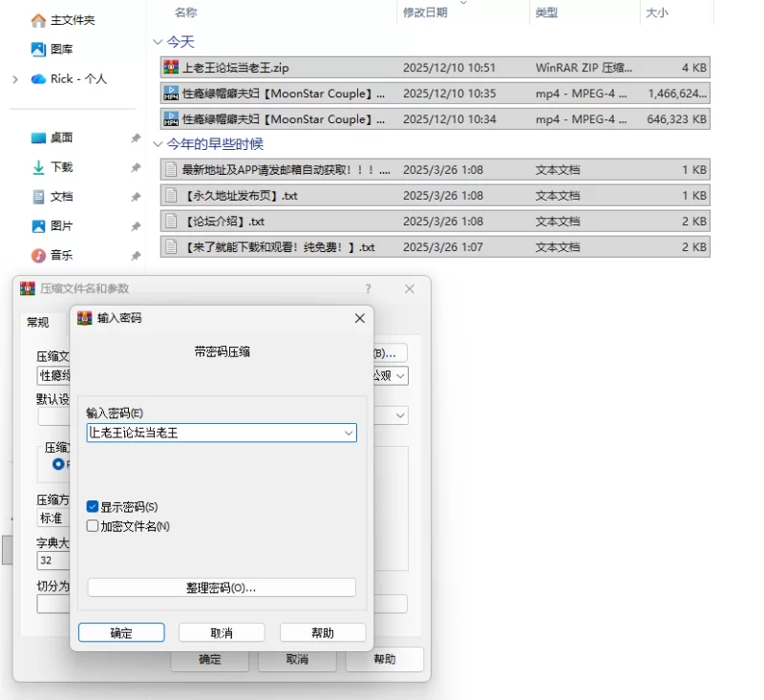This screenshot has height=700, width=764.
Task: Enable the 加密文件名(N) checkbox
Action: pyautogui.click(x=92, y=525)
